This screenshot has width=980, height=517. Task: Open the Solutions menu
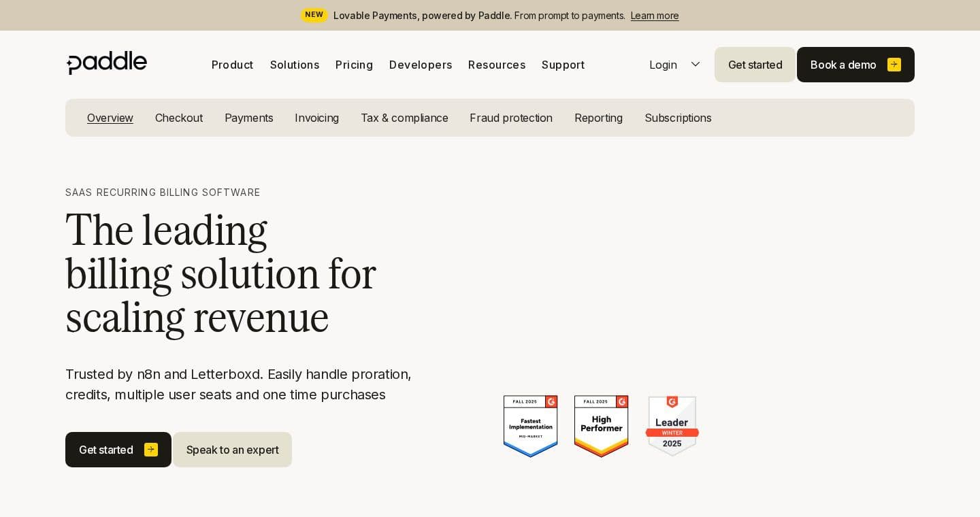click(295, 65)
